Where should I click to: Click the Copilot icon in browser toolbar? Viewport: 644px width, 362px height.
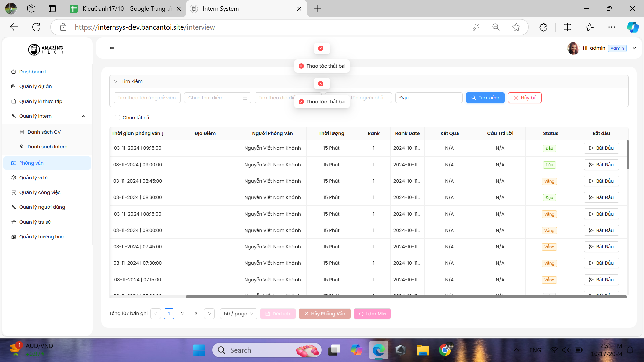pyautogui.click(x=633, y=27)
